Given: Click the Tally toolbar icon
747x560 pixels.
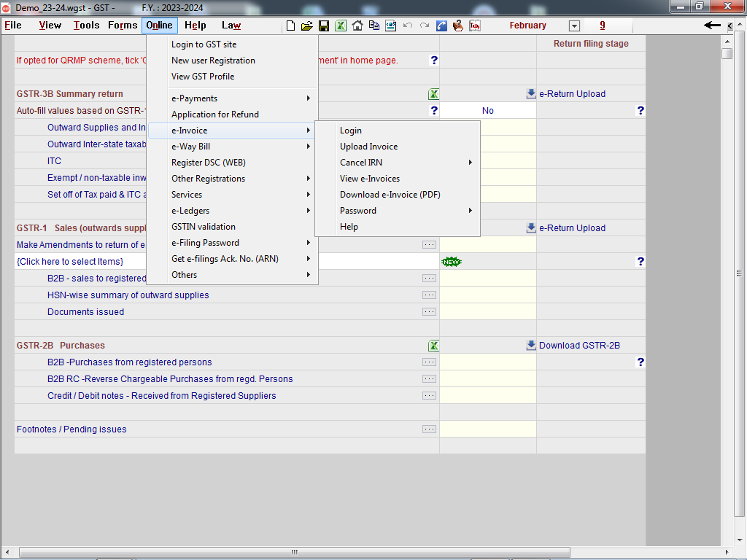Looking at the screenshot, I should [475, 26].
